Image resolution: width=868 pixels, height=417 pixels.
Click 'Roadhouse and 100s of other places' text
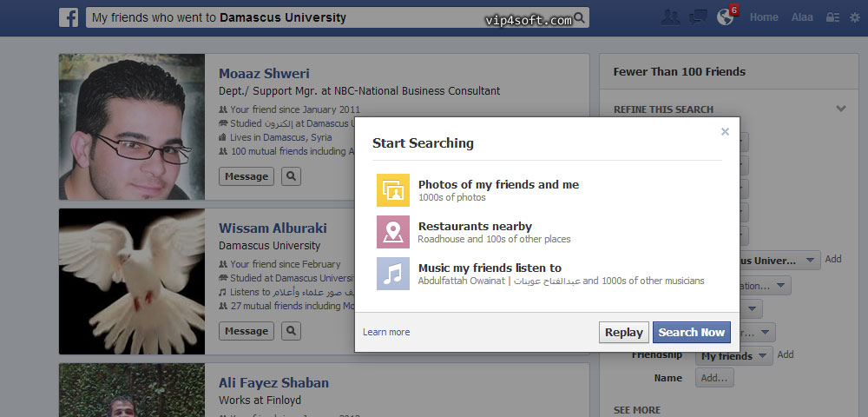(494, 239)
